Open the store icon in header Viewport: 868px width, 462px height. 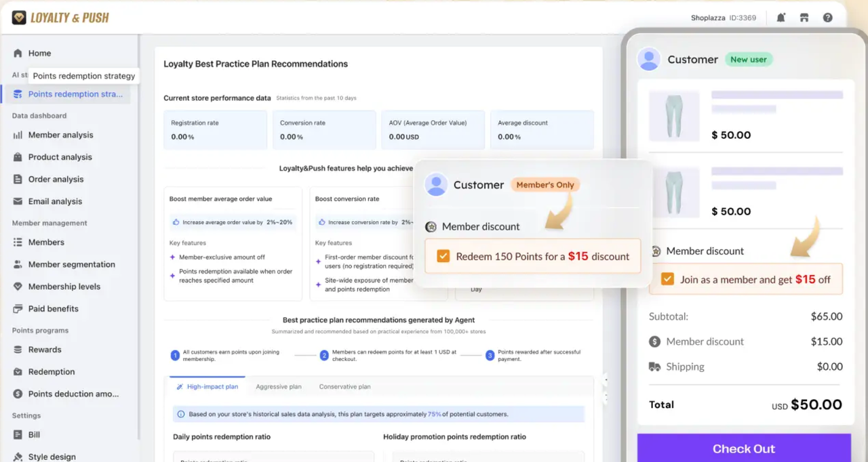point(804,18)
